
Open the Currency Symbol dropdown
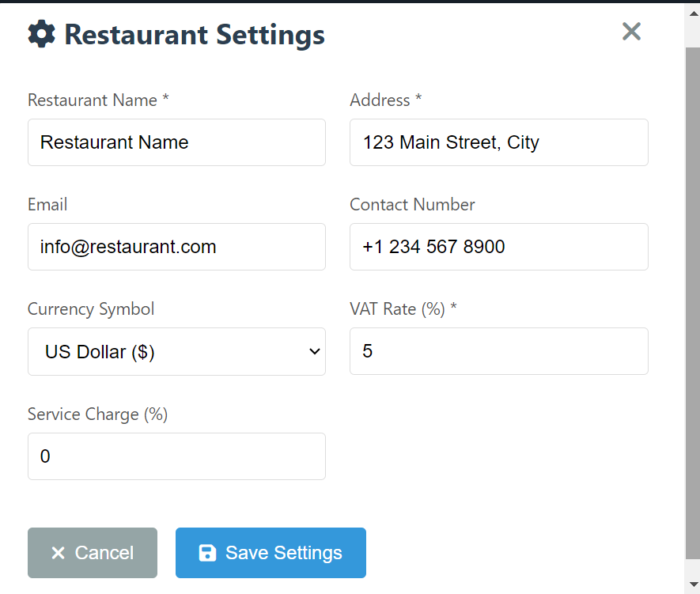click(x=176, y=351)
